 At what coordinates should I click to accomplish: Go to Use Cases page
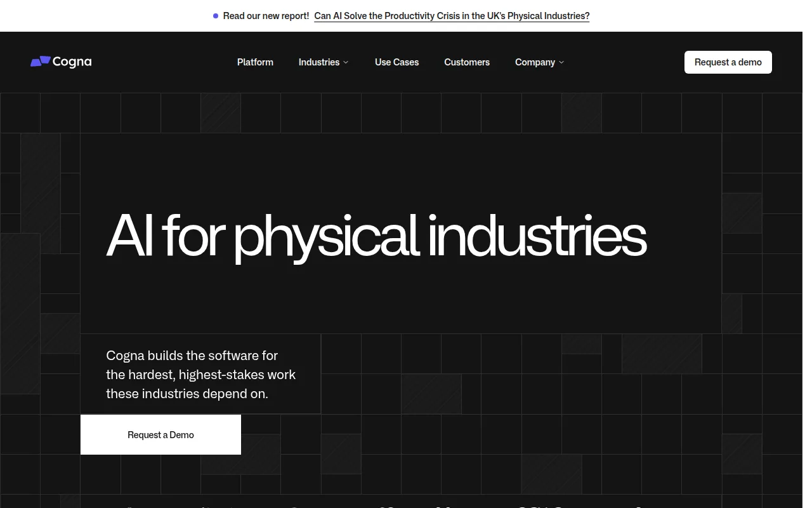click(x=396, y=62)
